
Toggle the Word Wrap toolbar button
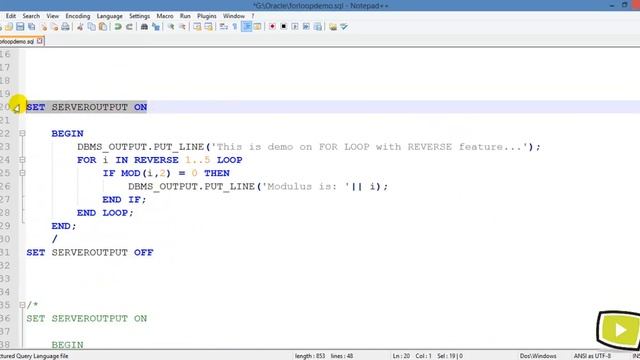[224, 27]
